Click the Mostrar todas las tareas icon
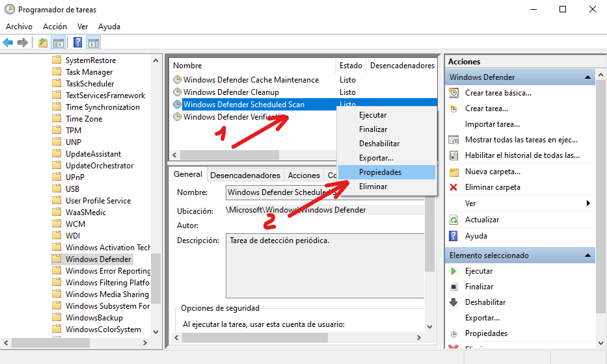607x364 pixels. pos(453,140)
